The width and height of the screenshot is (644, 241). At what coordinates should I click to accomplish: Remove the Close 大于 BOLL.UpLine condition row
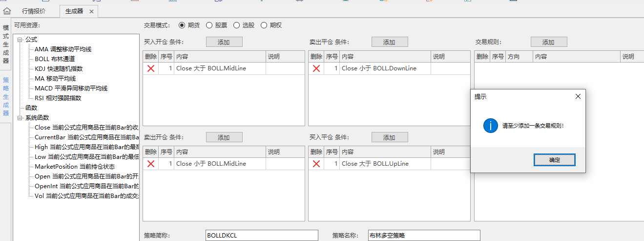point(316,164)
